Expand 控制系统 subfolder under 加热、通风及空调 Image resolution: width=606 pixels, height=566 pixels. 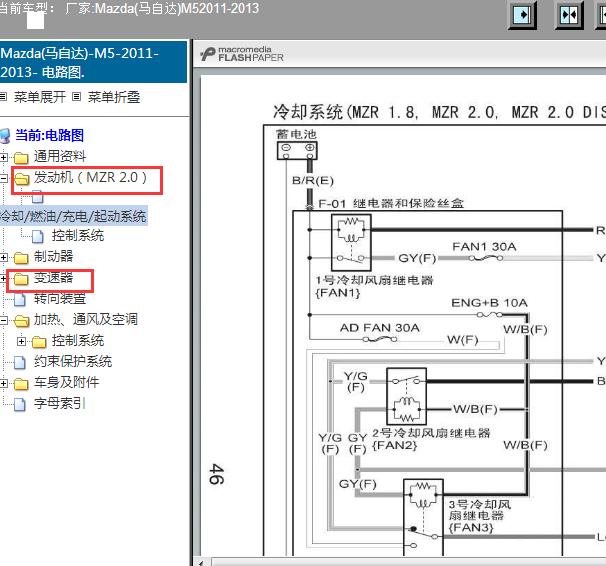coord(22,341)
